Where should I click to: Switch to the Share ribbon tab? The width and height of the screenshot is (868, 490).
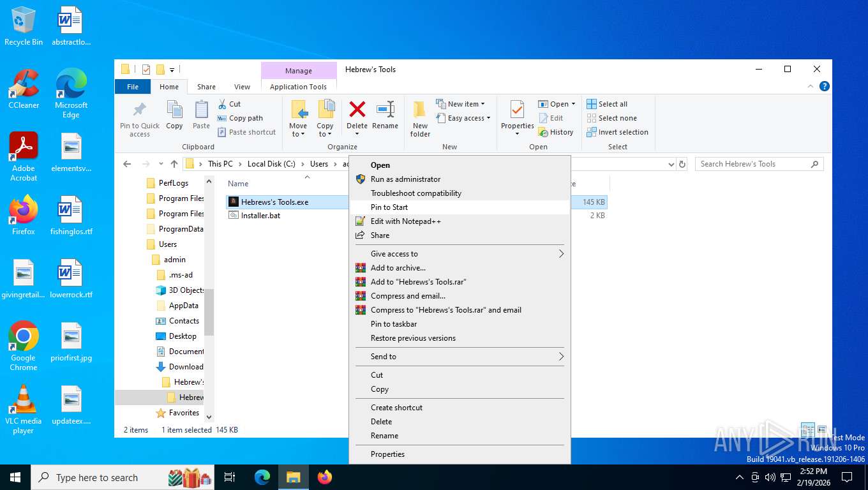pyautogui.click(x=206, y=87)
